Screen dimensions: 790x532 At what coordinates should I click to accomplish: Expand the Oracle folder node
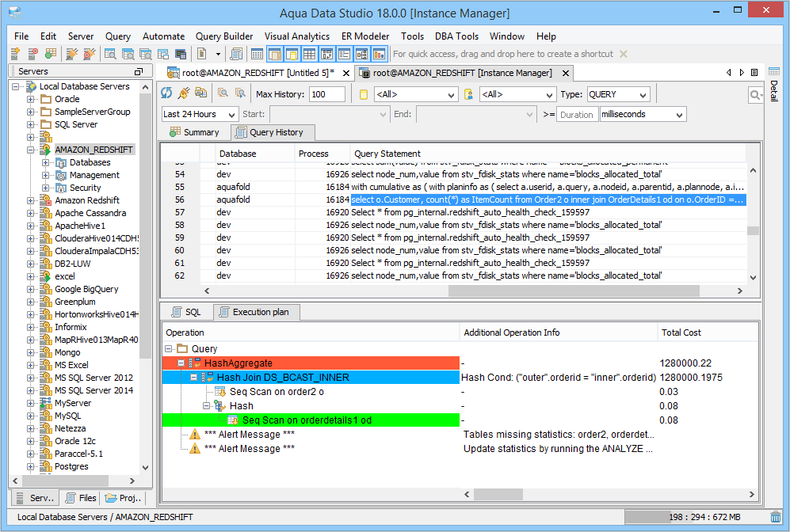[31, 99]
